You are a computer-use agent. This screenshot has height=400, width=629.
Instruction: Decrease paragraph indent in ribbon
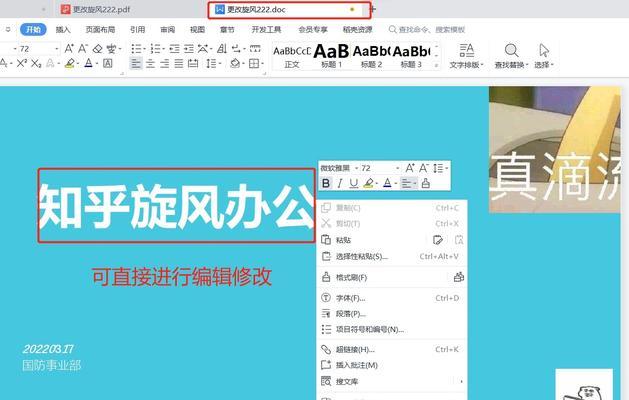[x=174, y=49]
